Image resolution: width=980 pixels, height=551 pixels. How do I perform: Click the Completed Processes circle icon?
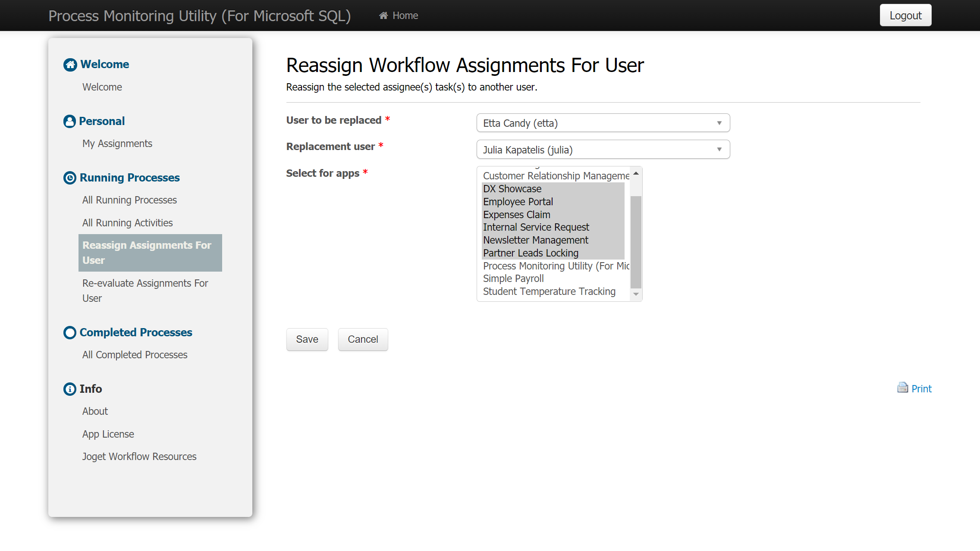pos(70,332)
